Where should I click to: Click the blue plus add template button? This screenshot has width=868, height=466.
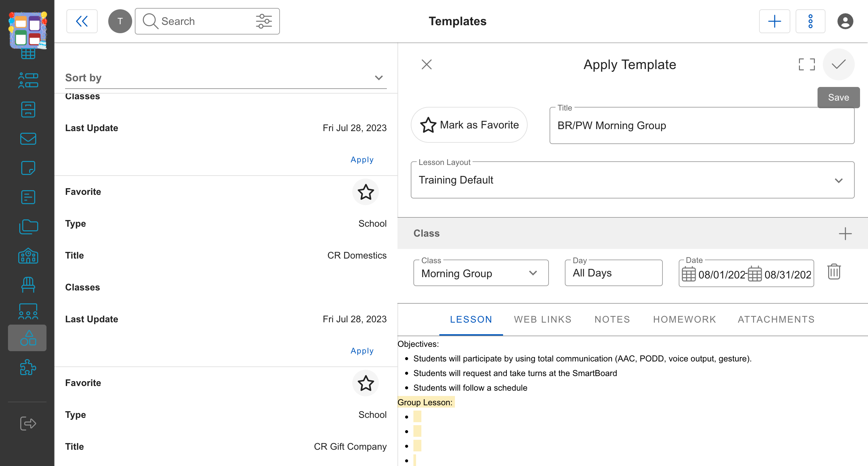click(774, 21)
